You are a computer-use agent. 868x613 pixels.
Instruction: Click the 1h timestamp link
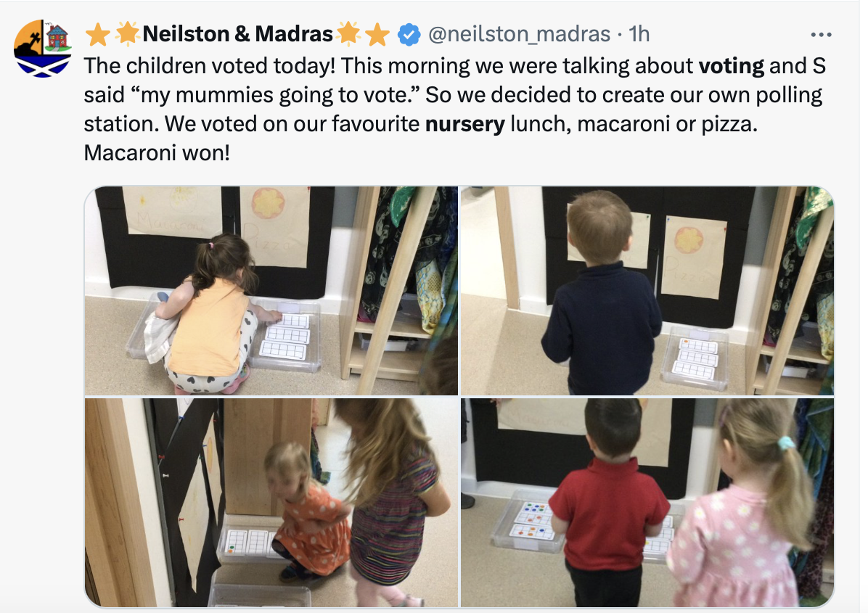point(639,34)
